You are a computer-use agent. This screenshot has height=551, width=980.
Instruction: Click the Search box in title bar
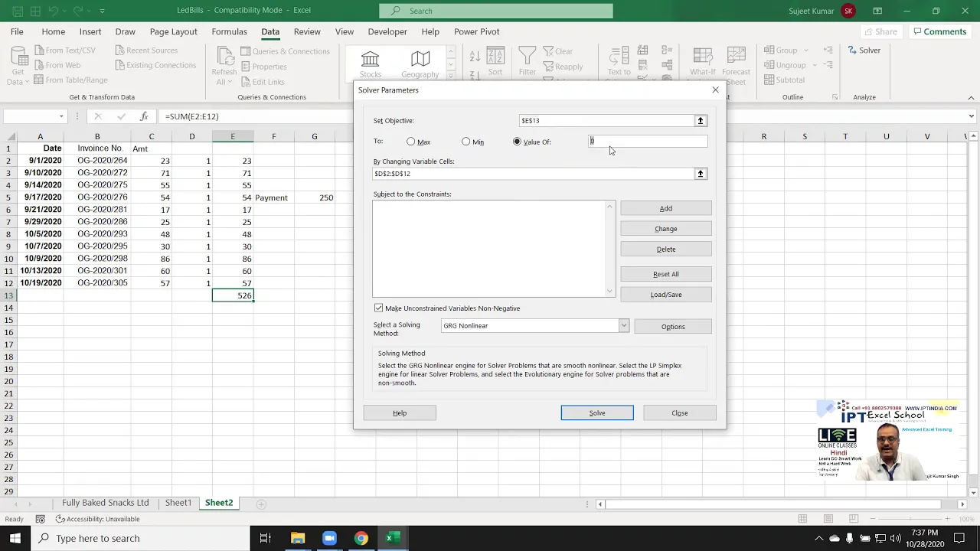[496, 11]
